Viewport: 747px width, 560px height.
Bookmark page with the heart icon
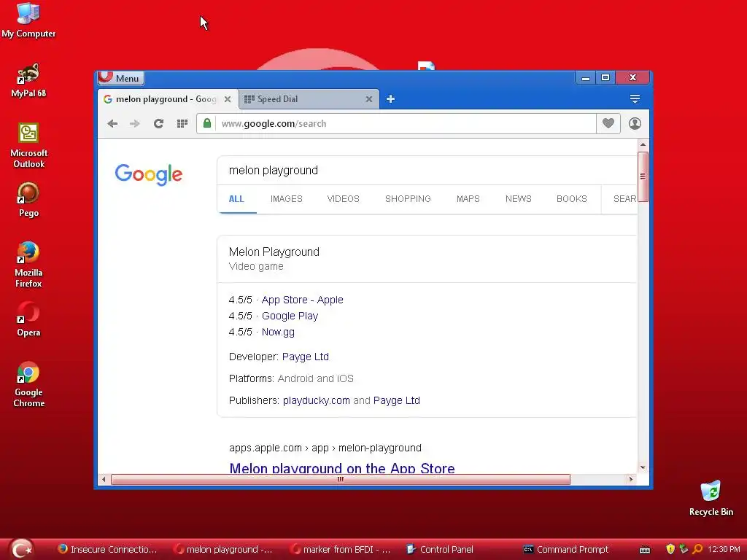[x=608, y=123]
